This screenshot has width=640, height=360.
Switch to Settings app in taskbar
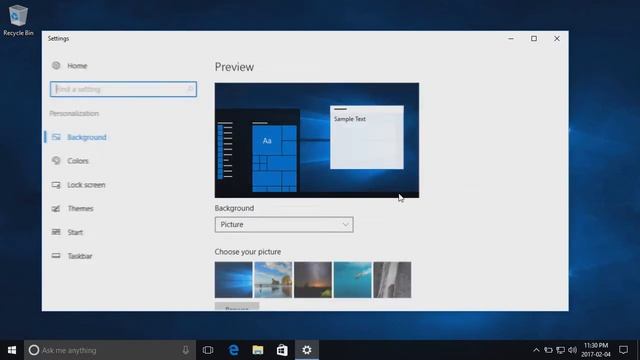(307, 350)
